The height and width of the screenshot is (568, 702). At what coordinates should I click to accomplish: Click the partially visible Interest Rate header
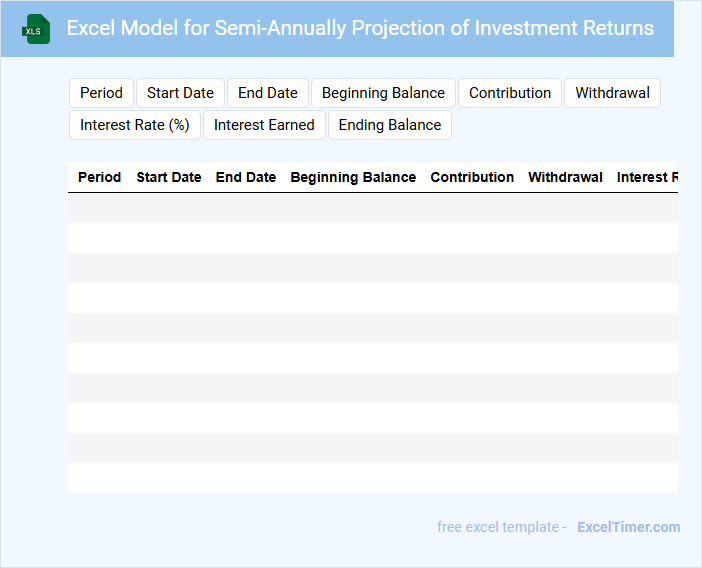point(646,177)
